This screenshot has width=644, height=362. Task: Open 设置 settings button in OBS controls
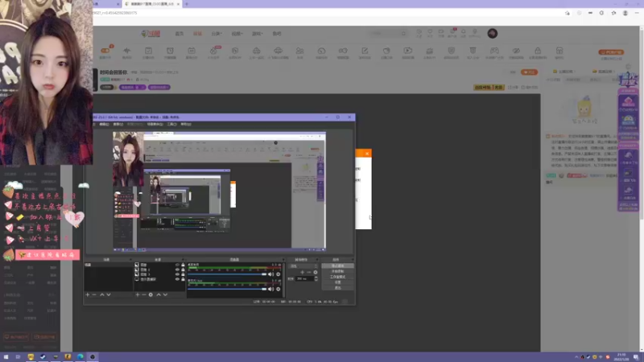point(337,282)
